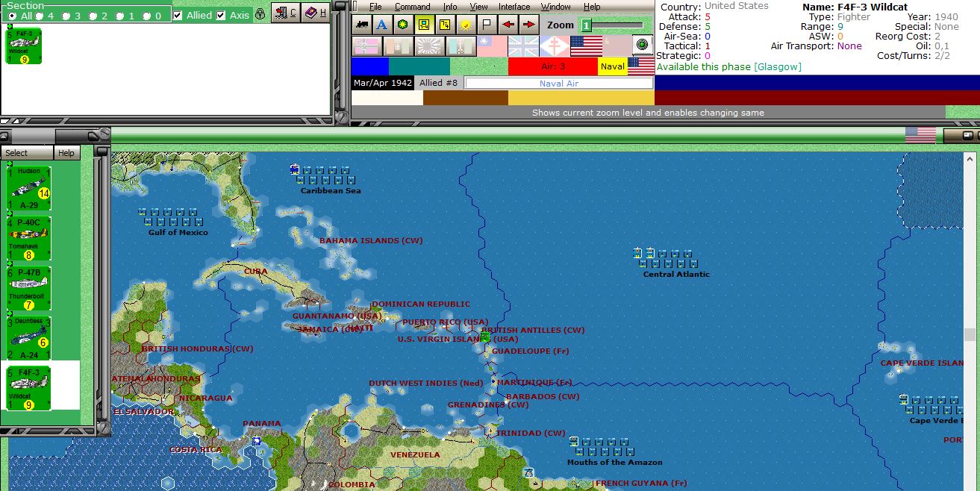Select the Dauntless A-24 unit counter

(x=29, y=339)
